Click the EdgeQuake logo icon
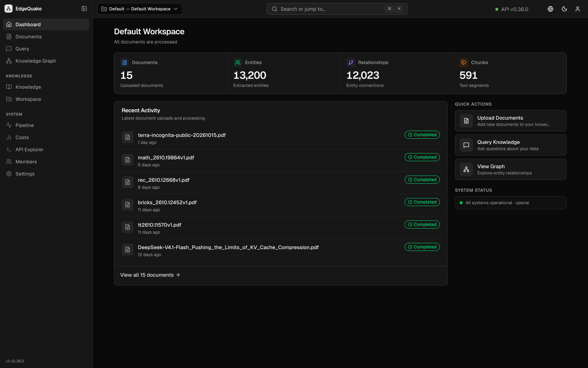Screen dimensions: 588x368 pyautogui.click(x=8, y=9)
